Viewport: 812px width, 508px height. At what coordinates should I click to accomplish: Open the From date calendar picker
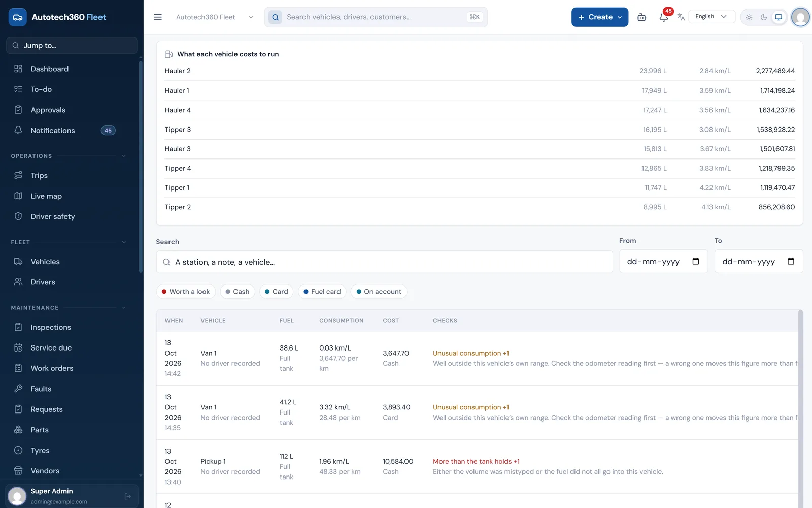(x=696, y=261)
